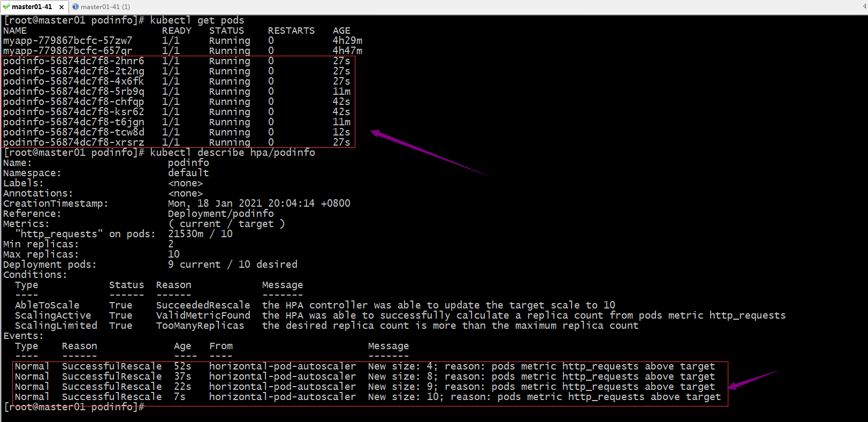Click the 'Events:' section label
The height and width of the screenshot is (422, 868).
pos(23,336)
